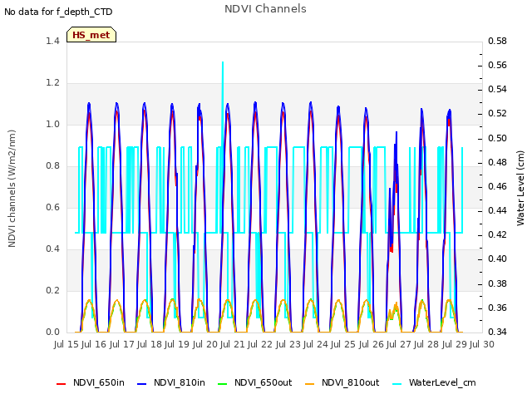Click the Jul 30 x-axis tick label

click(x=482, y=344)
